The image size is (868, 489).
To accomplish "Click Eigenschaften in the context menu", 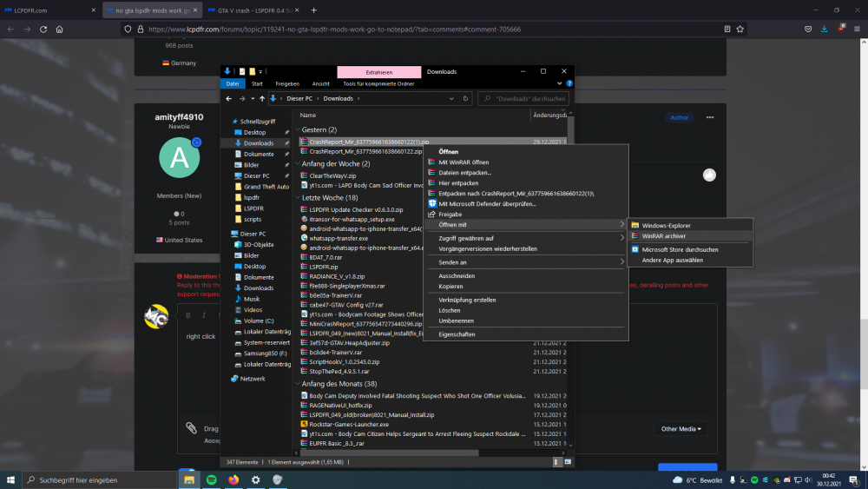I will pos(456,334).
